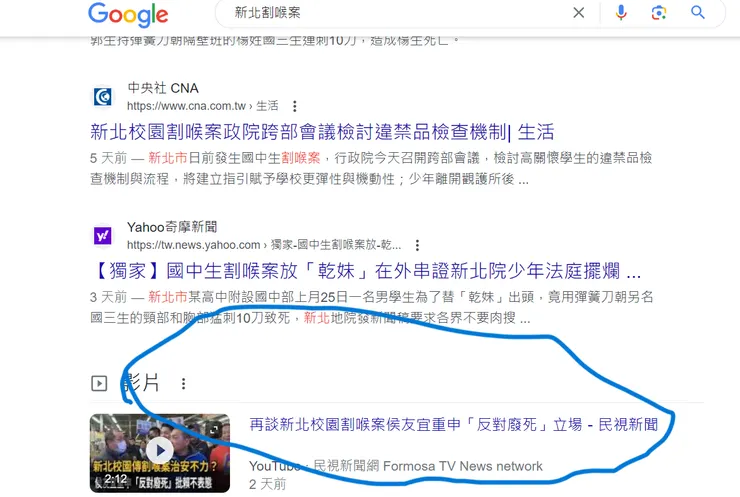Open more options for Yahoo result

point(417,245)
